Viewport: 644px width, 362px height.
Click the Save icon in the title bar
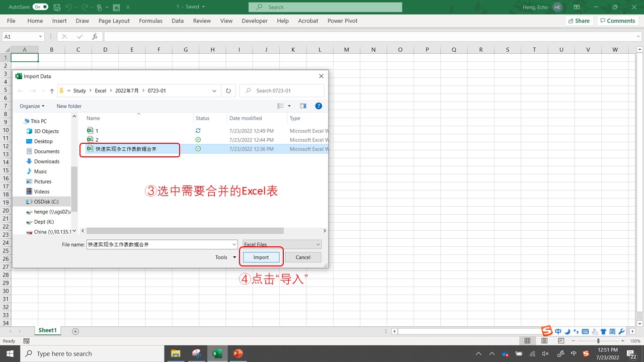(57, 7)
